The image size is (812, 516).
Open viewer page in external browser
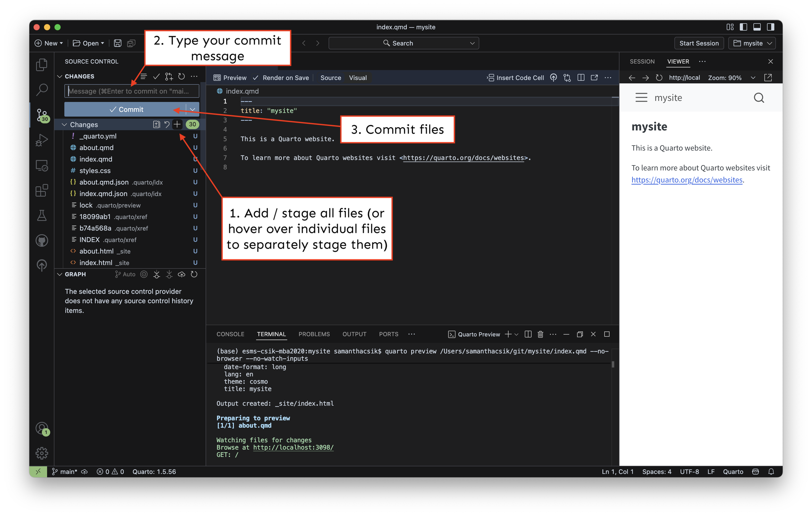[x=768, y=78]
